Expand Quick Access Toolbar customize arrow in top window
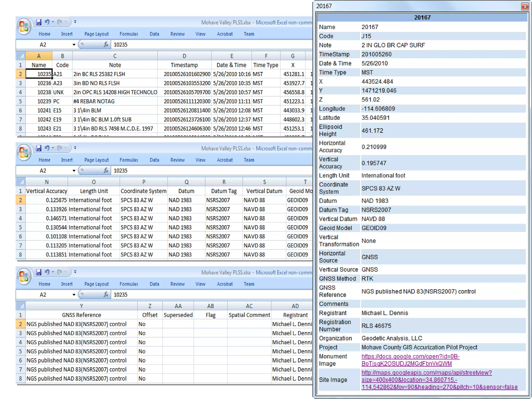 pos(75,22)
